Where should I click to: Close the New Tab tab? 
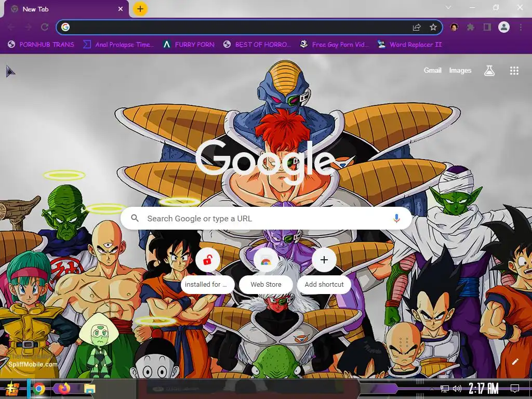click(121, 9)
